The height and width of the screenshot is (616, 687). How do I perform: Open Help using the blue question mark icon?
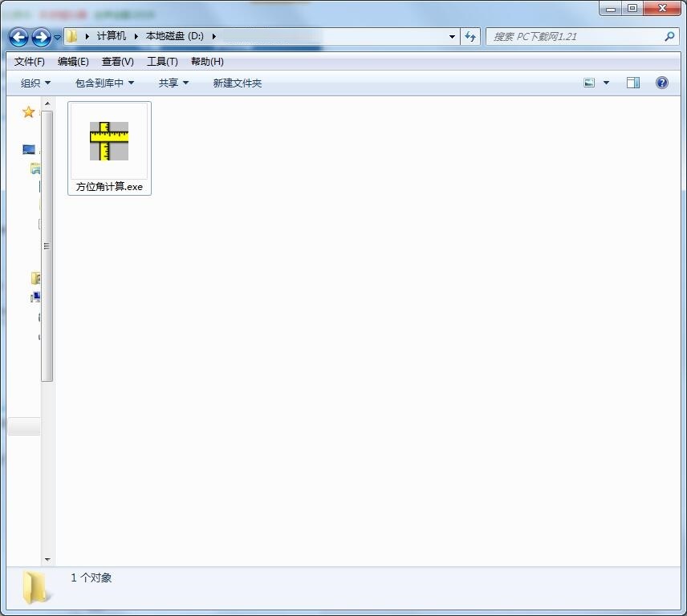661,82
